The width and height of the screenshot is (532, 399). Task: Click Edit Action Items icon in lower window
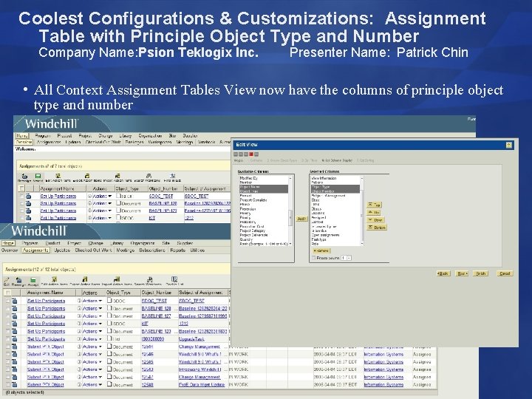coord(54,279)
